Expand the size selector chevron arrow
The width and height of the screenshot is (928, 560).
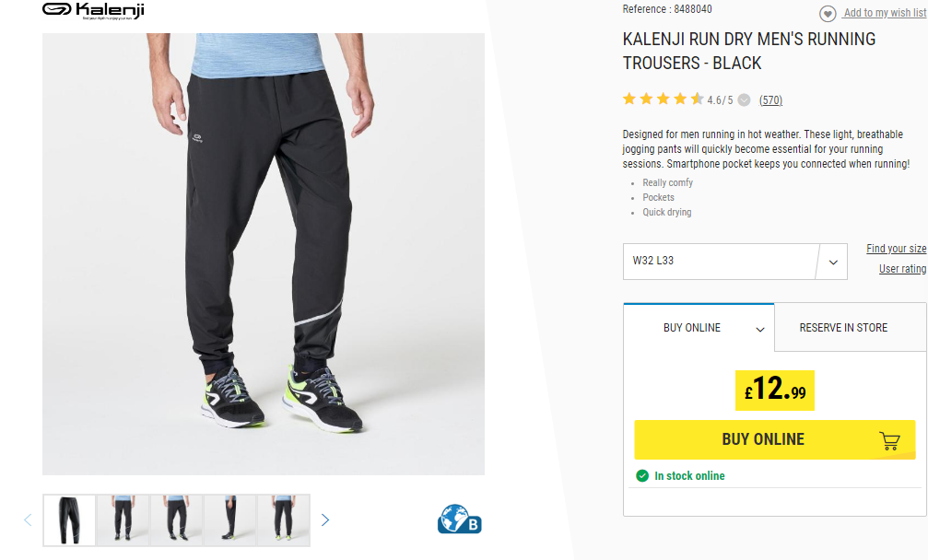[x=833, y=262]
